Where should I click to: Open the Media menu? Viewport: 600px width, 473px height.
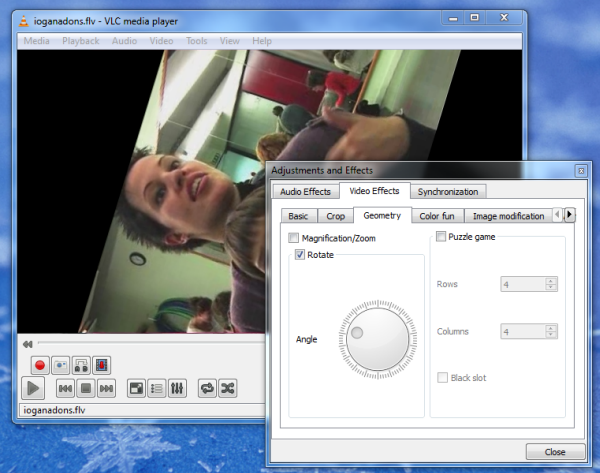[x=36, y=41]
